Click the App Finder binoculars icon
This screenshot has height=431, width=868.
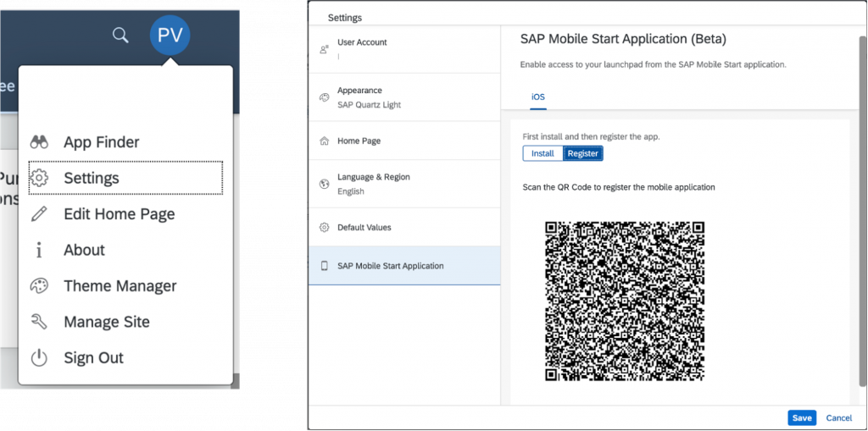pos(39,142)
